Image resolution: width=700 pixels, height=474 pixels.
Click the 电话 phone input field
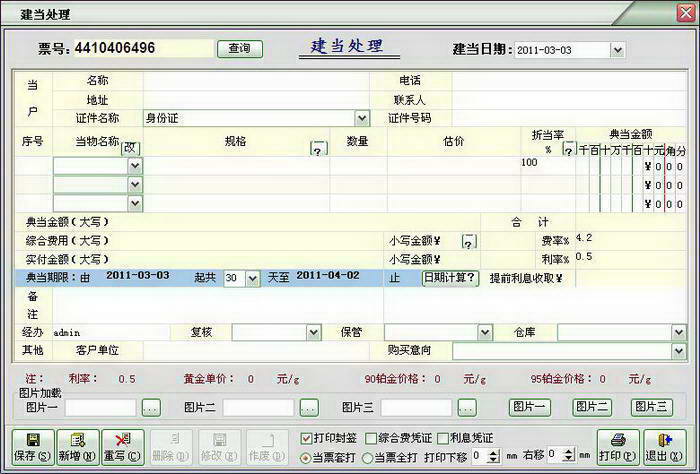[x=570, y=81]
